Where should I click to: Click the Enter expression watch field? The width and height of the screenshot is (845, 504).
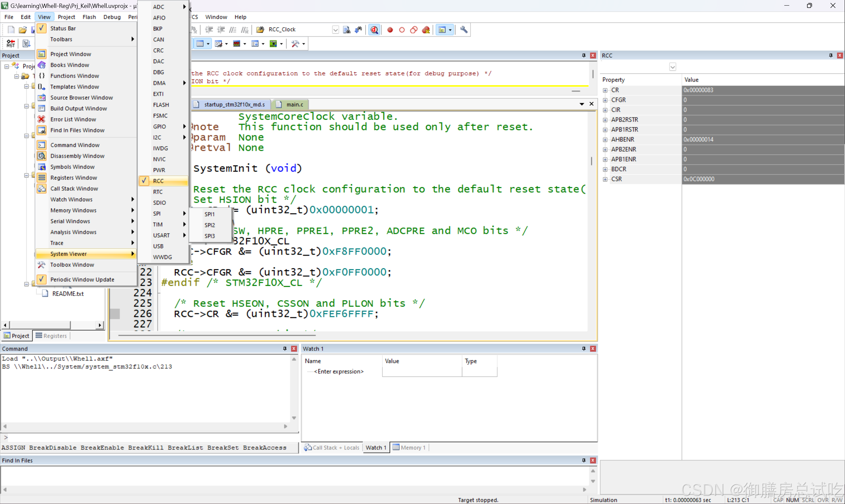339,371
